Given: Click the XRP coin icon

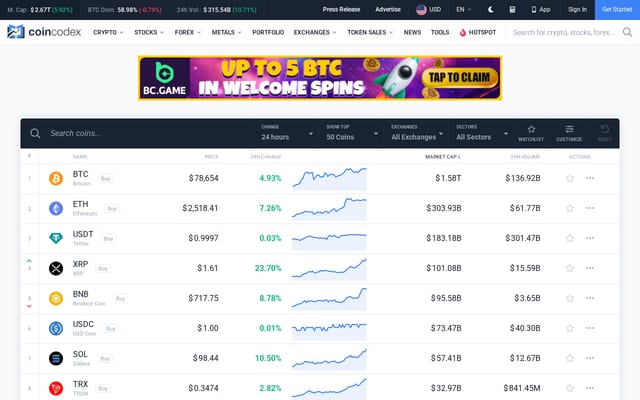Looking at the screenshot, I should point(56,269).
